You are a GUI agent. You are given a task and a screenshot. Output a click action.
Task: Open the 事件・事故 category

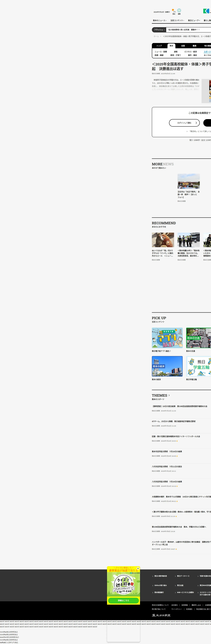pos(193,55)
